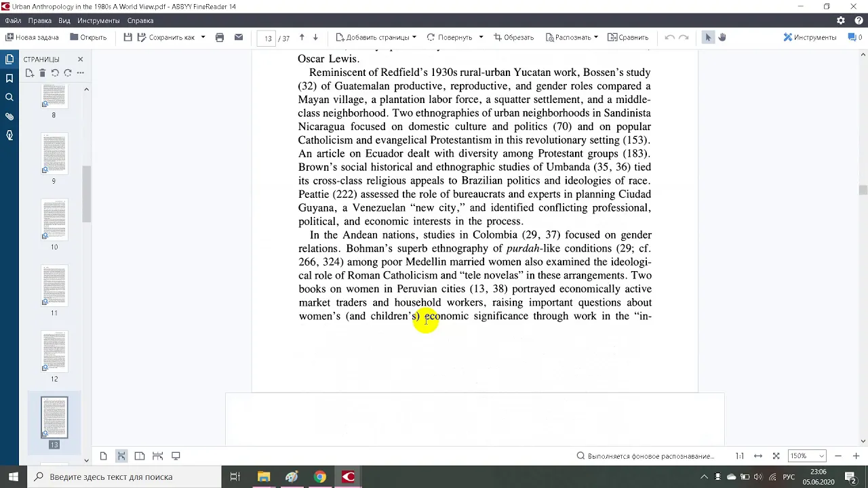Select page 11 thumbnail
The image size is (868, 488).
54,285
